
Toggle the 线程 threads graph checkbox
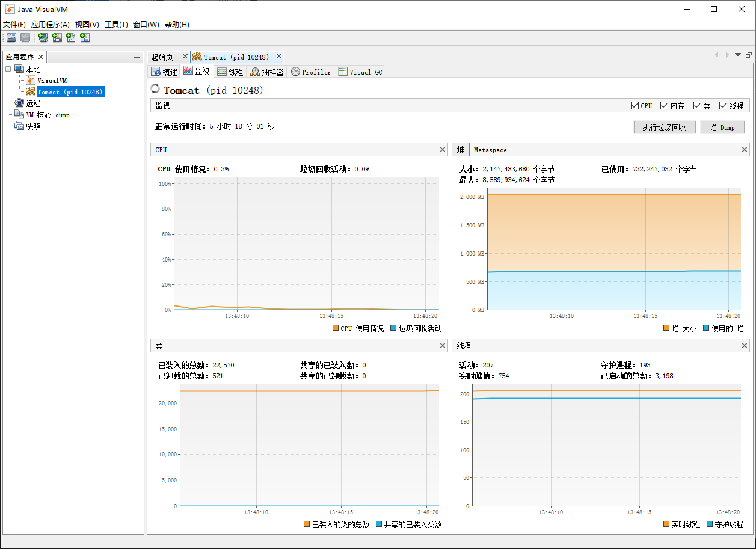pyautogui.click(x=724, y=106)
